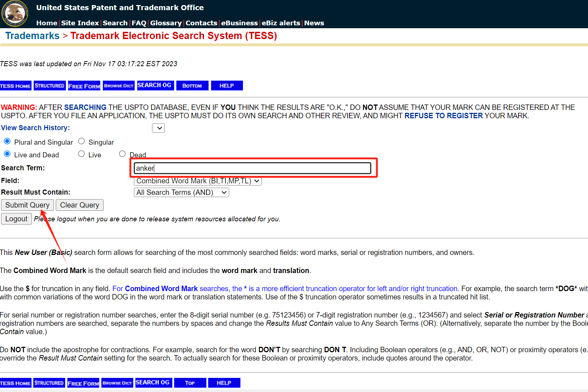Open Contacts in the top navigation
Screen dimensions: 588x392
[x=201, y=23]
